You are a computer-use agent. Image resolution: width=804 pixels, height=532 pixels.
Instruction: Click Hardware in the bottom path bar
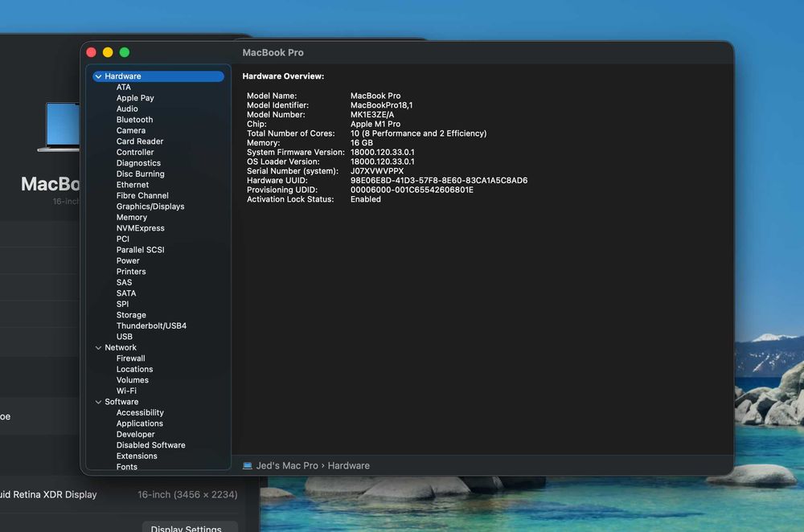click(349, 465)
